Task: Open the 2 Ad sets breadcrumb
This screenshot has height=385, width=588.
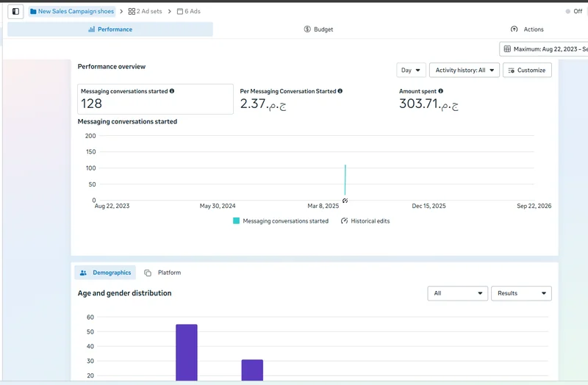Action: 145,11
